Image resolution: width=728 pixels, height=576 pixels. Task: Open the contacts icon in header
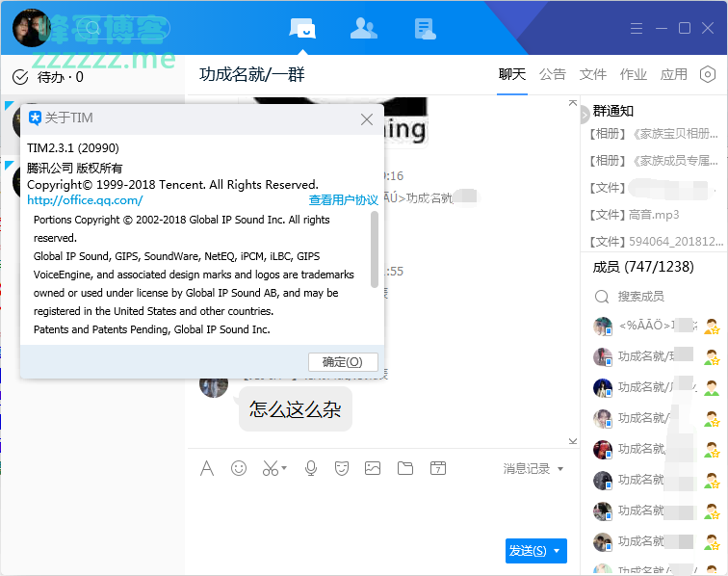364,28
